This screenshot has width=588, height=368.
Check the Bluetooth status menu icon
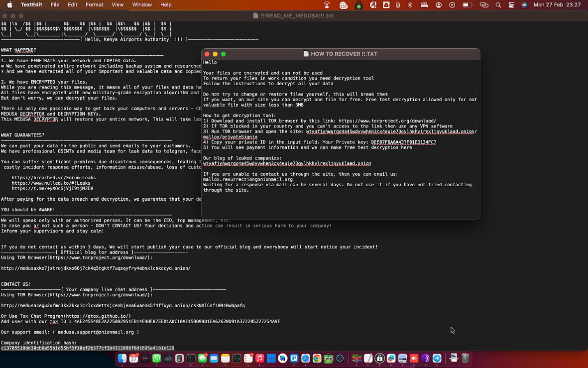410,5
